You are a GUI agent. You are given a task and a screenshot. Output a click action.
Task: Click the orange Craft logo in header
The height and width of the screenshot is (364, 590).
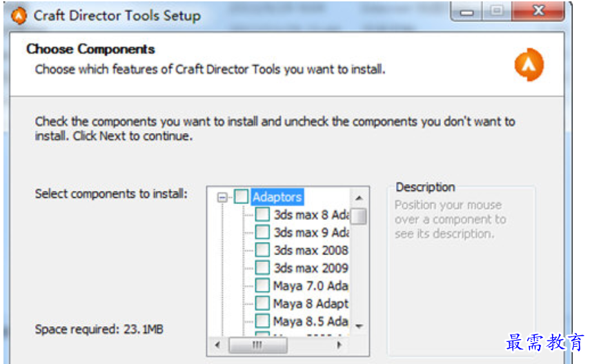click(x=529, y=65)
